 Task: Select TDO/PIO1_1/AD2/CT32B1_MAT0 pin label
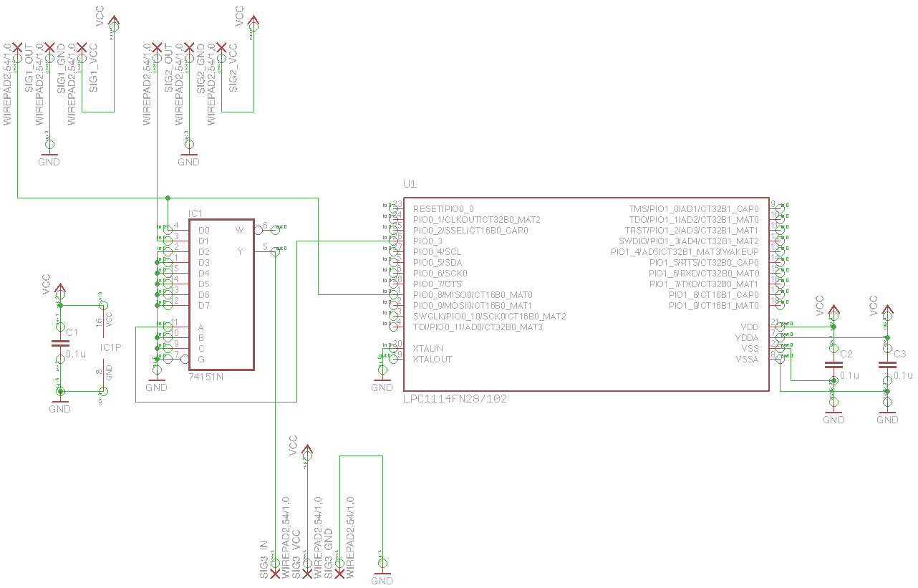[694, 220]
